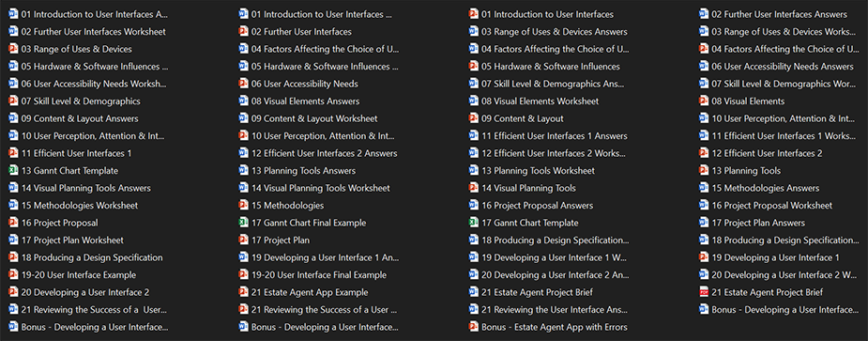Select file name '12 Efficient User Interfaces 2 Answers'

(x=325, y=153)
